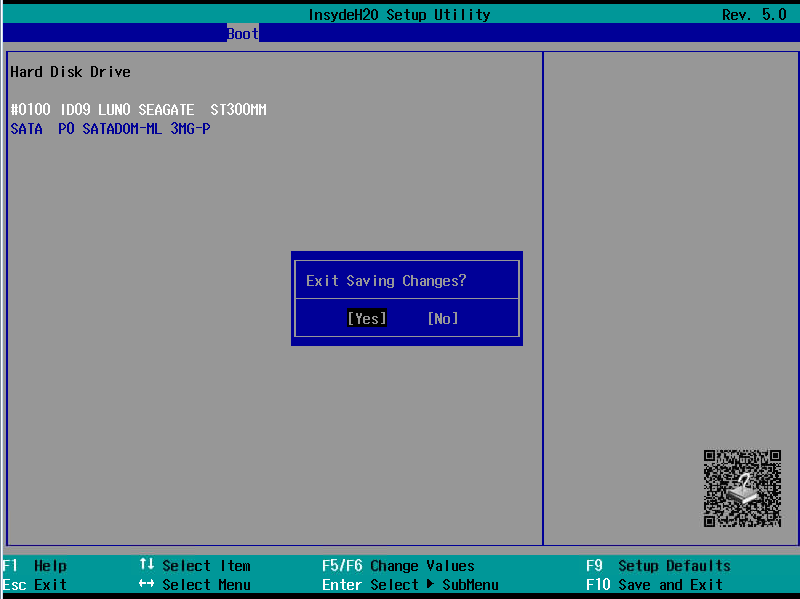Click the left-right arrows Select Menu icon

147,584
